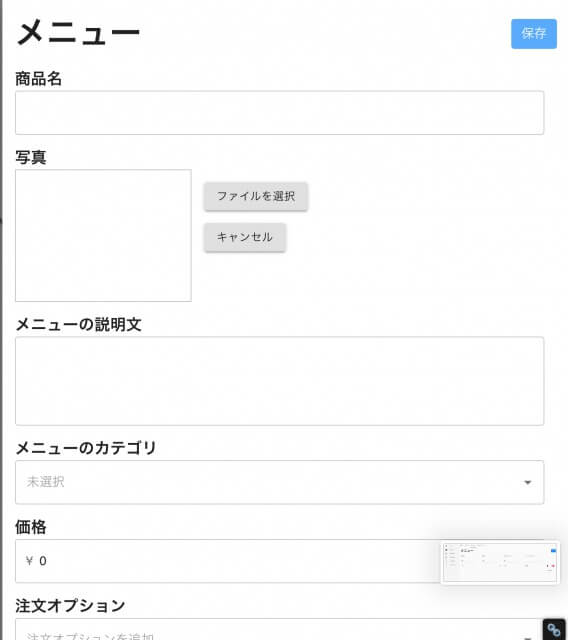568x640 pixels.
Task: Click the 写真 label
Action: click(31, 158)
